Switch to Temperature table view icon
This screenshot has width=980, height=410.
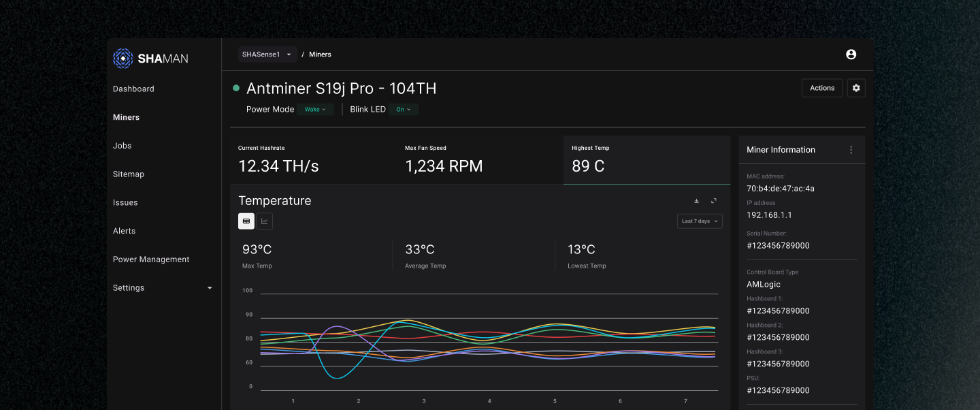tap(246, 221)
